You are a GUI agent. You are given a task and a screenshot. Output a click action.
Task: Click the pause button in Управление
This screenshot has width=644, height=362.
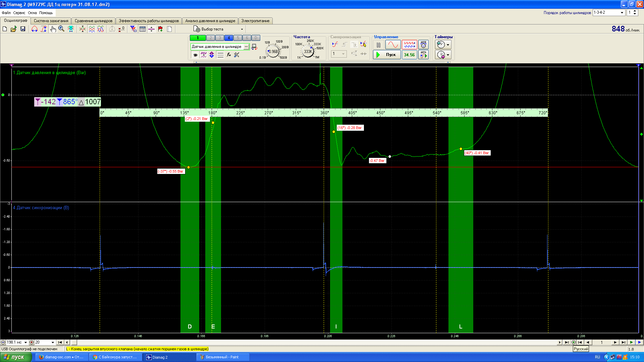coord(378,45)
